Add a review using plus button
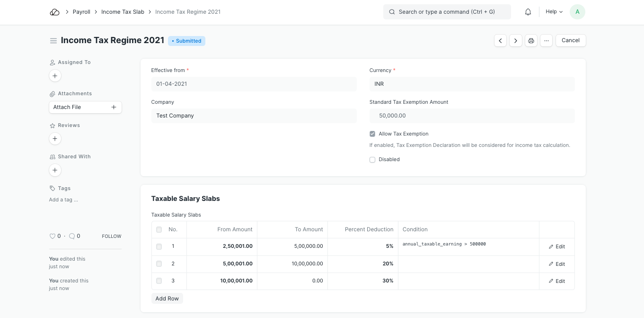The image size is (644, 318). point(55,139)
